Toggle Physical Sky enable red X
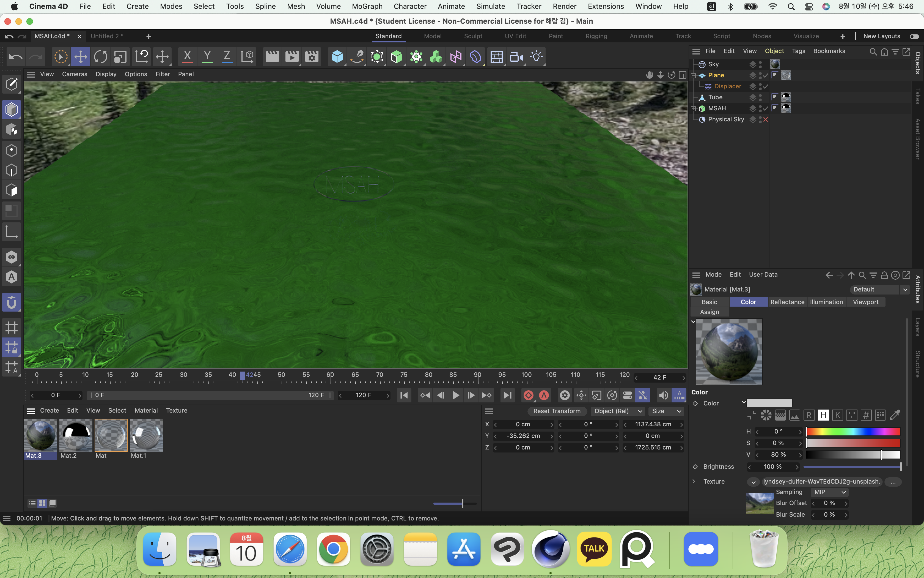The height and width of the screenshot is (578, 924). (x=766, y=120)
